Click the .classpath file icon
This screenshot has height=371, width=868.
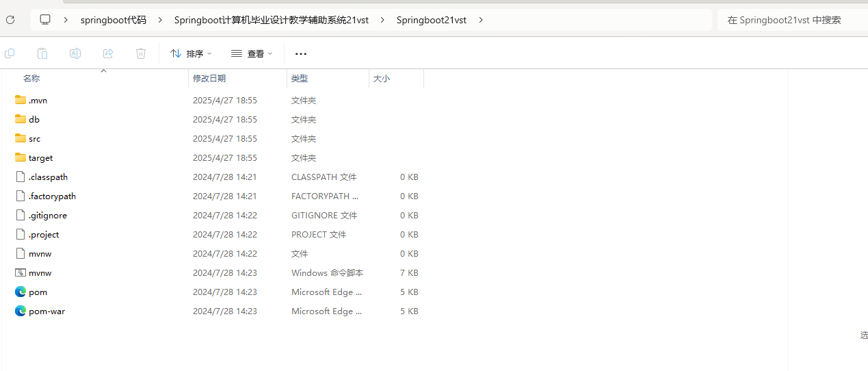pyautogui.click(x=21, y=177)
